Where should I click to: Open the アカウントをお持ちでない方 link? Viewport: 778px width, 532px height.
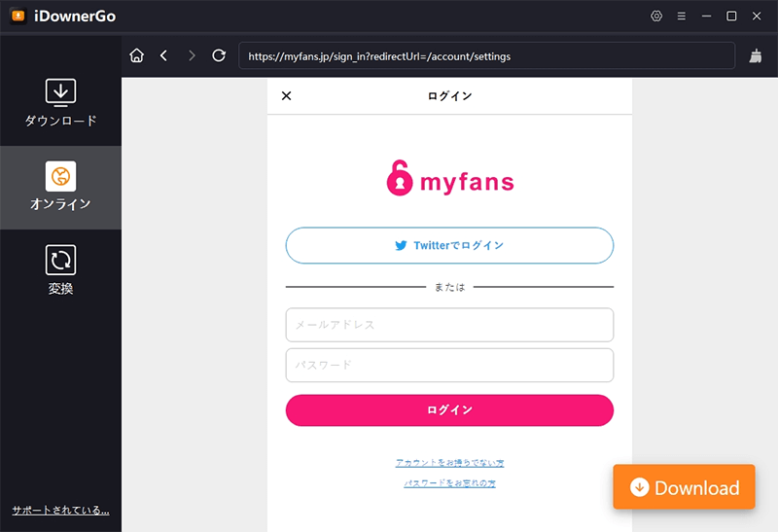coord(449,463)
